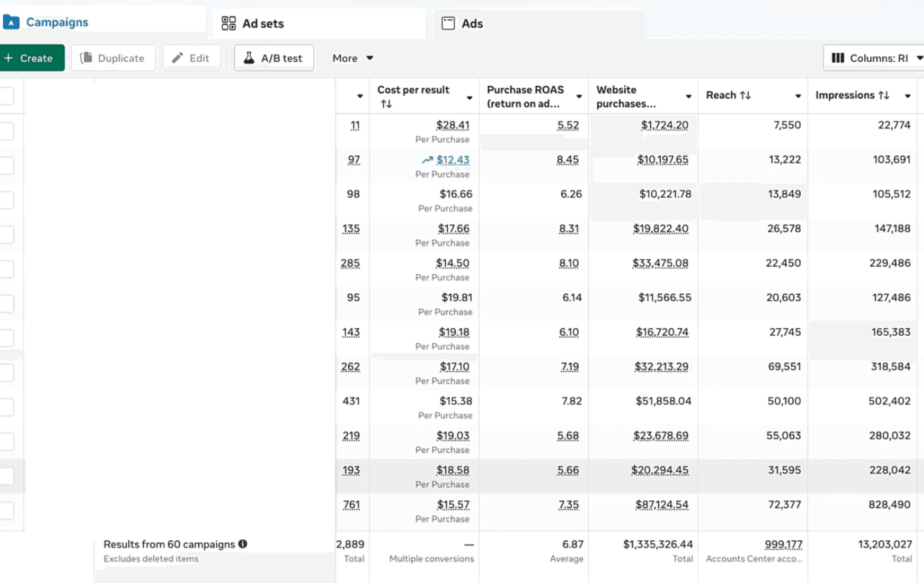Click the 6.87 average ROAS total
Screen dimensions: 924x583
[573, 545]
